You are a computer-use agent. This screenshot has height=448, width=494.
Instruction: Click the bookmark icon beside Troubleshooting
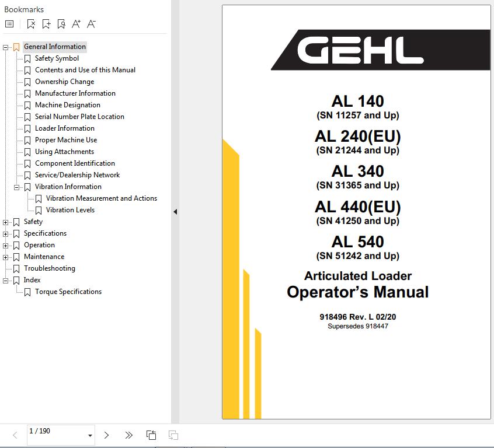coord(16,269)
